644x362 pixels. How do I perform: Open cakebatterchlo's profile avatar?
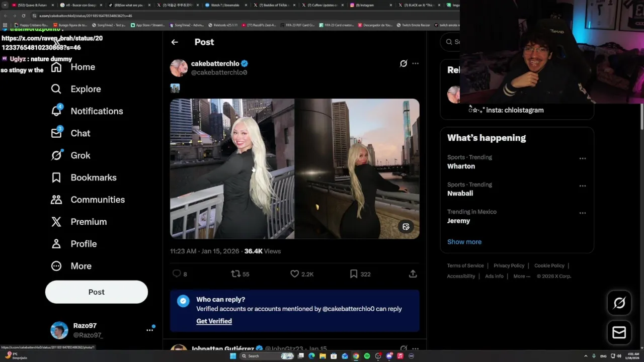coord(179,68)
